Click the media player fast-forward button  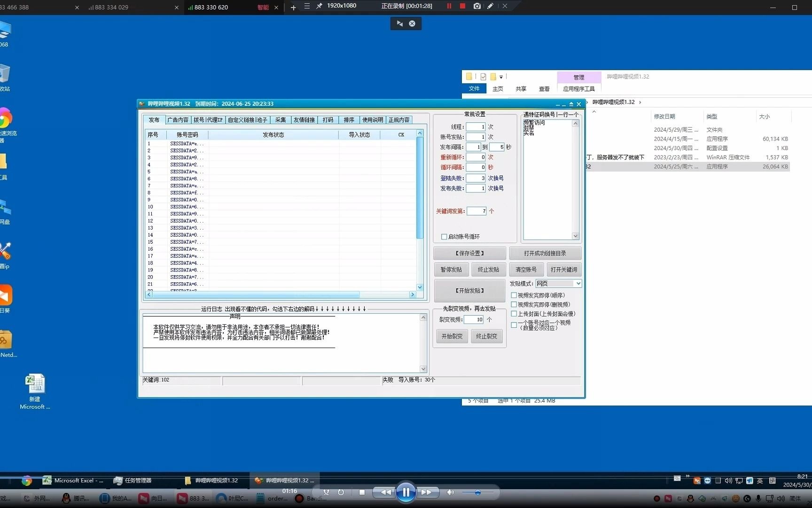(426, 492)
